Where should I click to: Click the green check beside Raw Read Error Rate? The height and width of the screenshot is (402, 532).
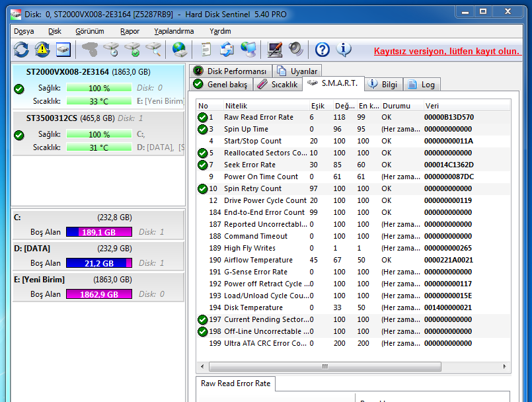202,118
